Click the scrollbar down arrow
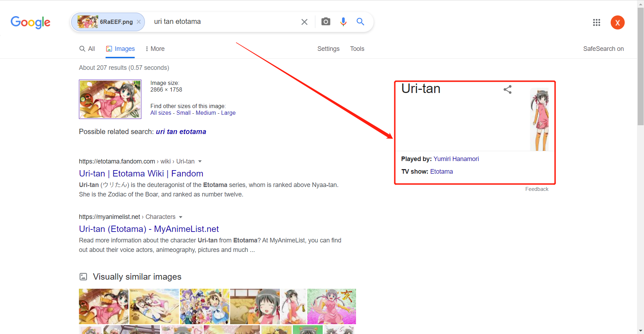The height and width of the screenshot is (334, 644). click(640, 331)
